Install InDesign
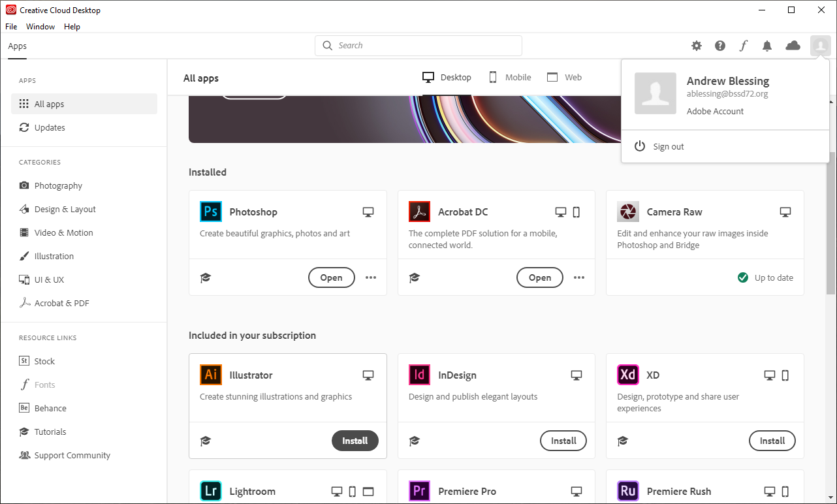Viewport: 837px width, 504px height. tap(563, 441)
